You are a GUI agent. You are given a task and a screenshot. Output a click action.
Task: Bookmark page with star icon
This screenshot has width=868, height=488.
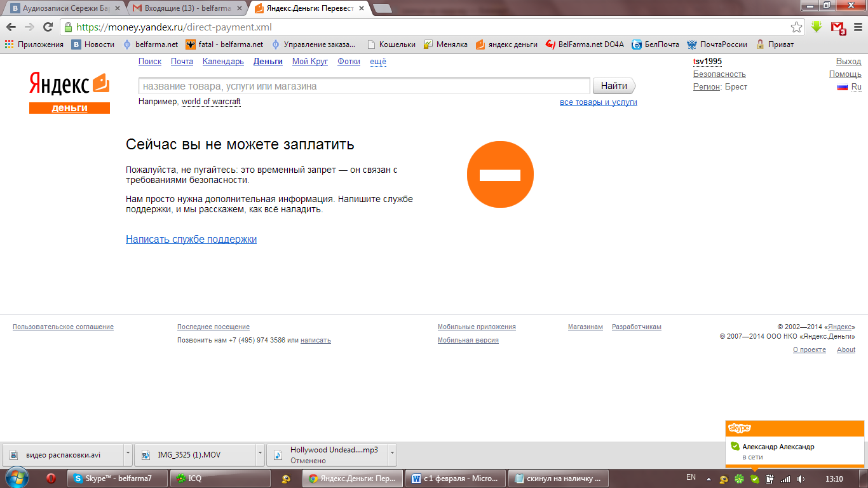click(x=796, y=27)
